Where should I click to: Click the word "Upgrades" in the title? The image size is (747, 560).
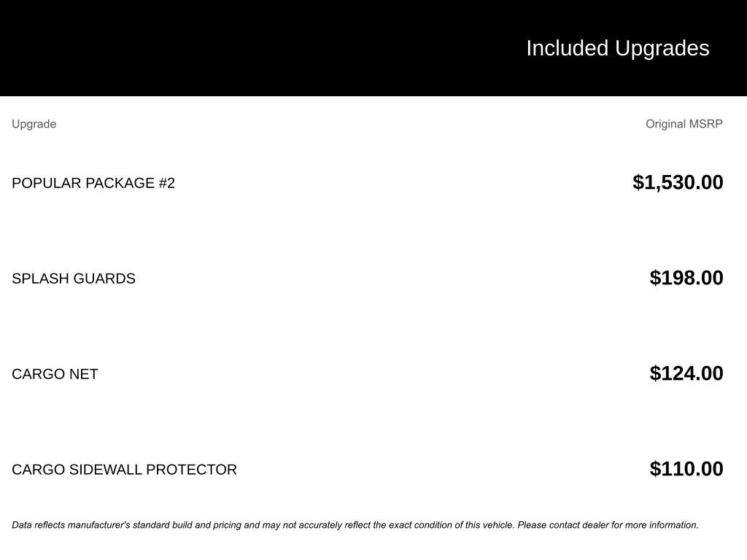[662, 48]
